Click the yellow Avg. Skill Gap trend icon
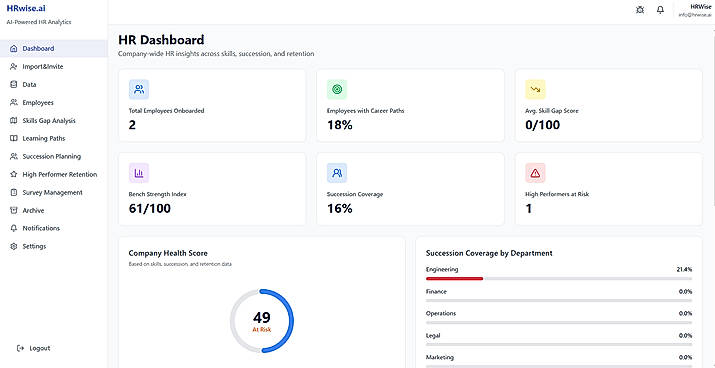The image size is (715, 368). 535,89
